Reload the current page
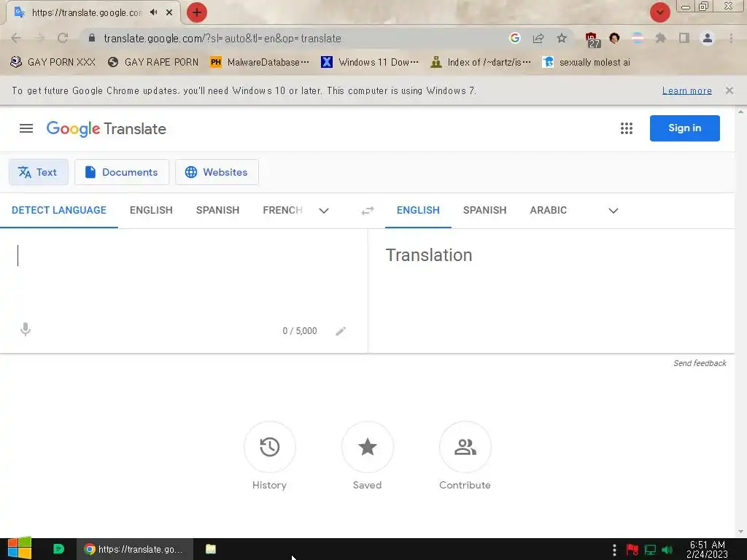The width and height of the screenshot is (747, 560). click(x=63, y=38)
